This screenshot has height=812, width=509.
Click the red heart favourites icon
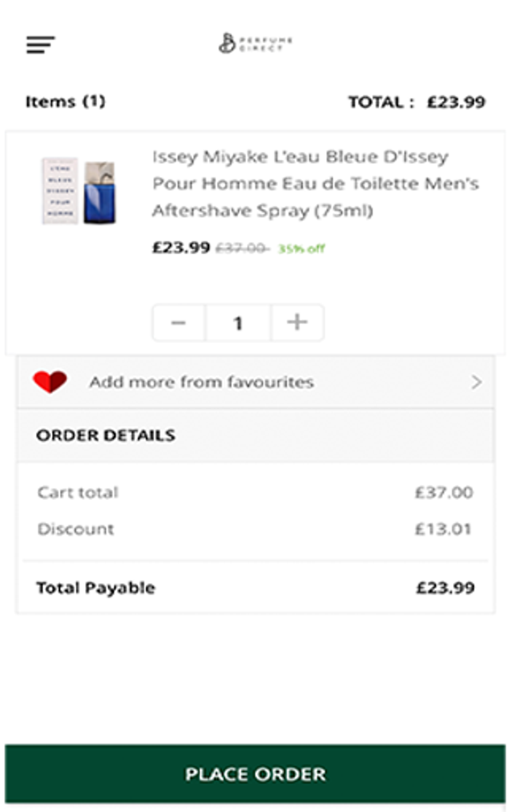pyautogui.click(x=50, y=382)
